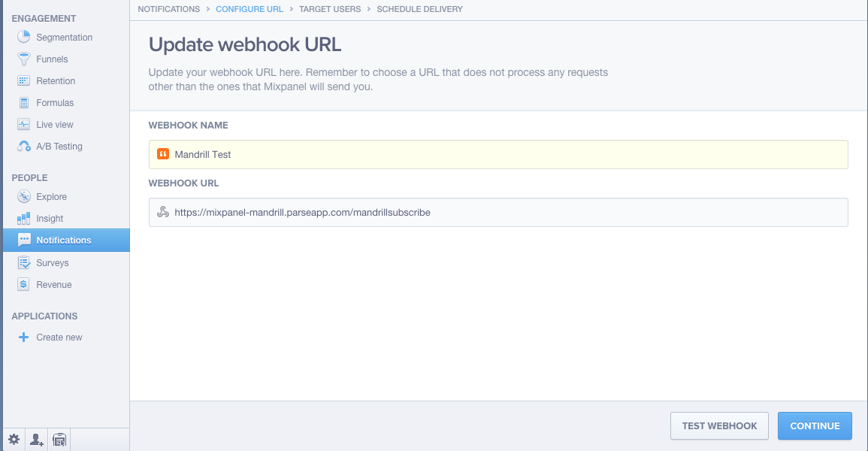Focus the Webhook URL input field

[x=498, y=213]
